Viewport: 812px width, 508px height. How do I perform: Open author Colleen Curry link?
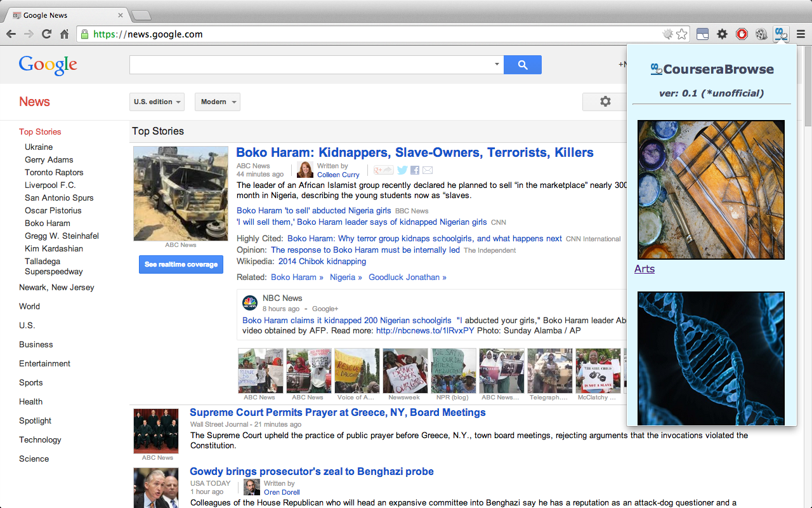[x=338, y=175]
